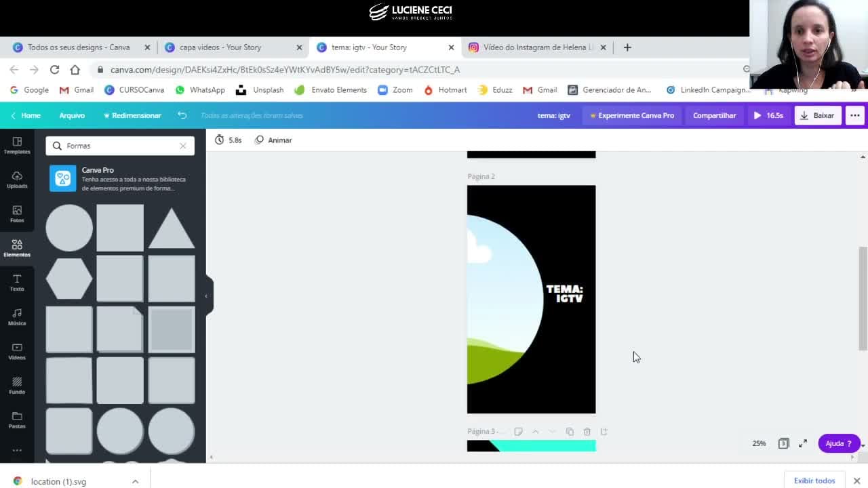The image size is (868, 488).
Task: Open the page grid view
Action: (x=783, y=443)
